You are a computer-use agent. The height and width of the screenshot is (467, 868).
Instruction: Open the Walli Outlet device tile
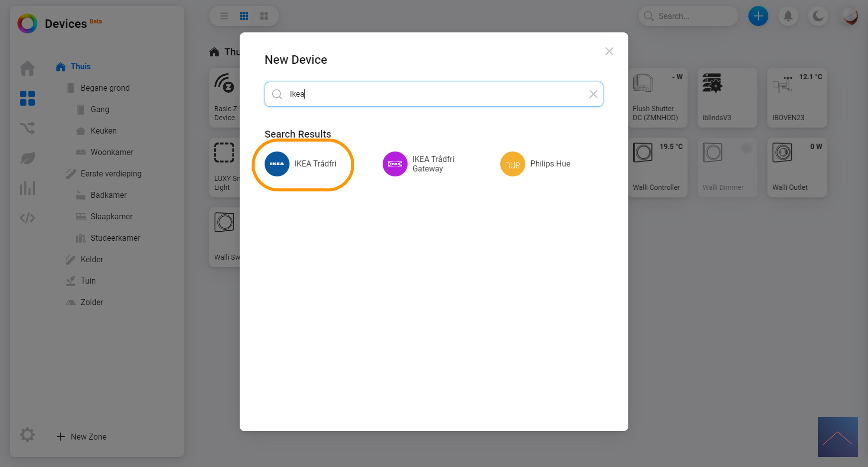point(797,167)
